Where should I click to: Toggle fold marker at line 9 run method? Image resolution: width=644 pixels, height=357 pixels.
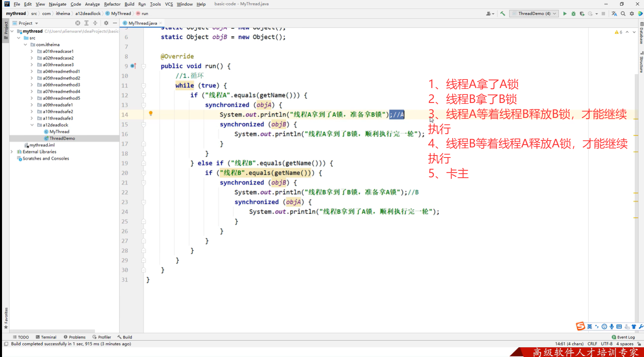144,66
